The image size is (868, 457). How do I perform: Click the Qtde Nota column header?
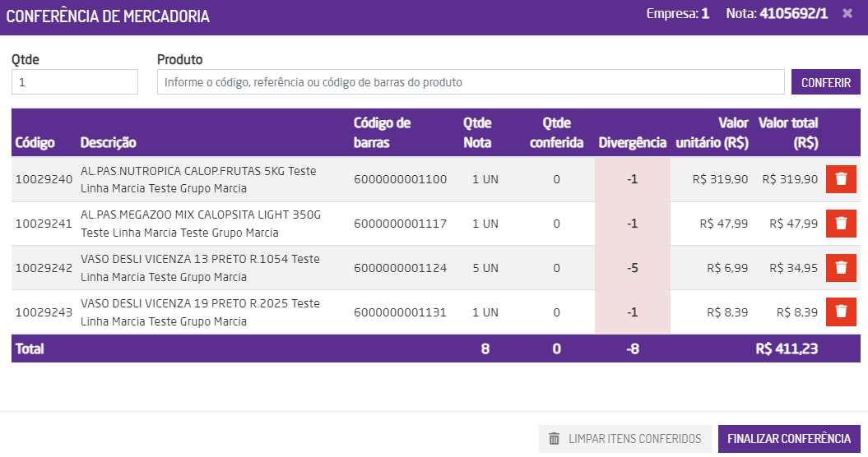[477, 133]
